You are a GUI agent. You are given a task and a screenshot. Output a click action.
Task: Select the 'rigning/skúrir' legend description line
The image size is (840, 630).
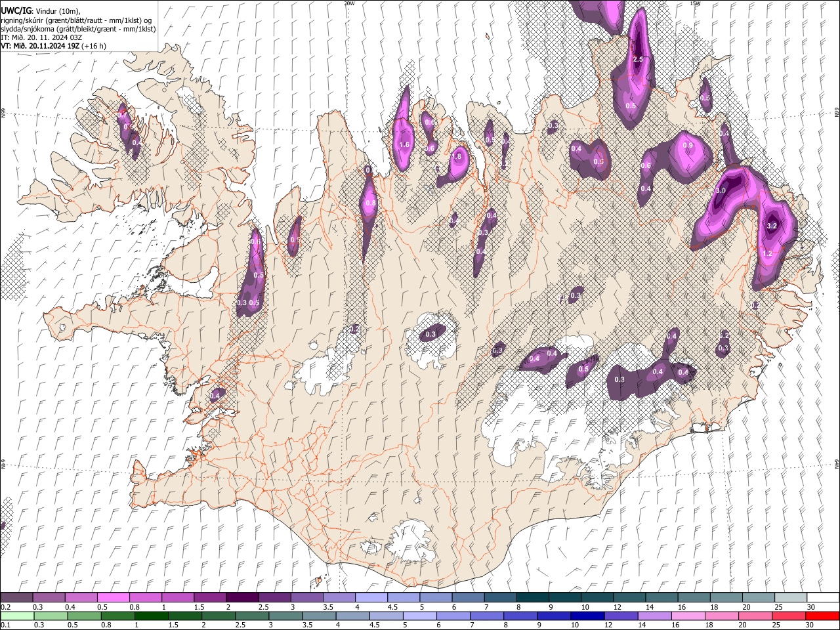click(x=77, y=20)
